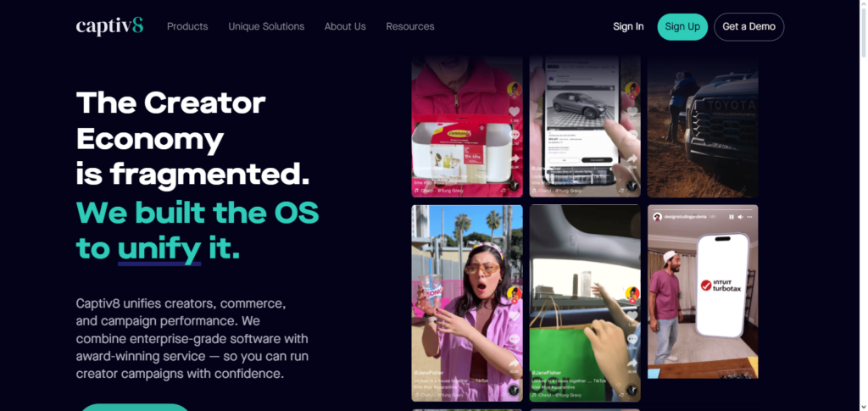Screen dimensions: 868x411
Task: Click the scrollbar down arrow
Action: [x=863, y=407]
